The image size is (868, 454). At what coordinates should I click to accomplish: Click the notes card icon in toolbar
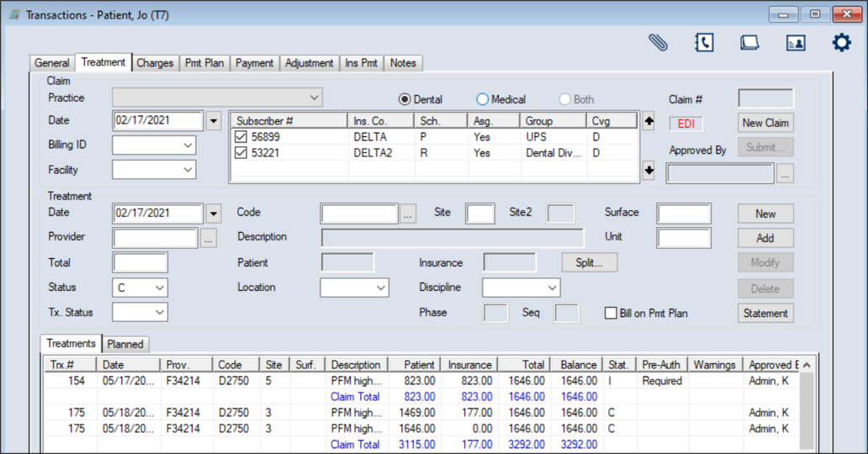pyautogui.click(x=749, y=43)
